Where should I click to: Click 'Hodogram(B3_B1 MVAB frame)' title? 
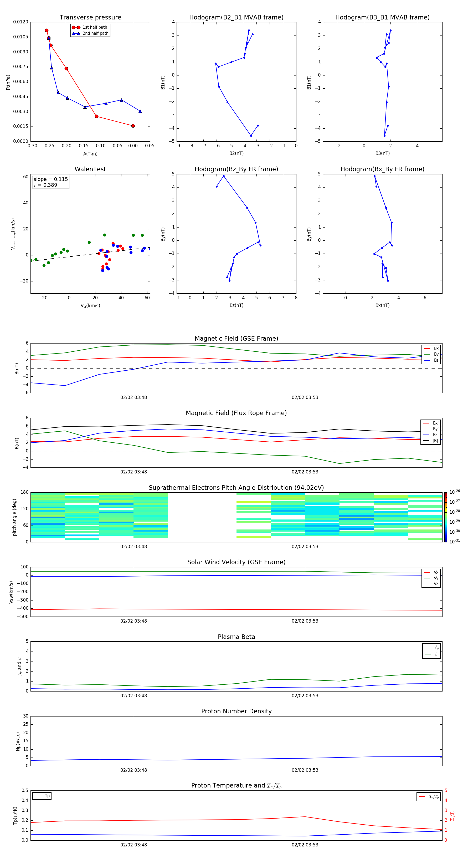[382, 17]
